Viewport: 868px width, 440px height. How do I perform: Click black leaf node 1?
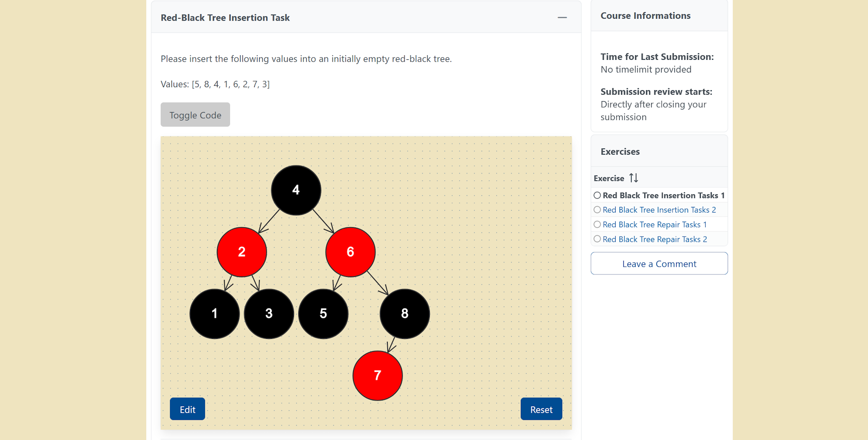214,314
